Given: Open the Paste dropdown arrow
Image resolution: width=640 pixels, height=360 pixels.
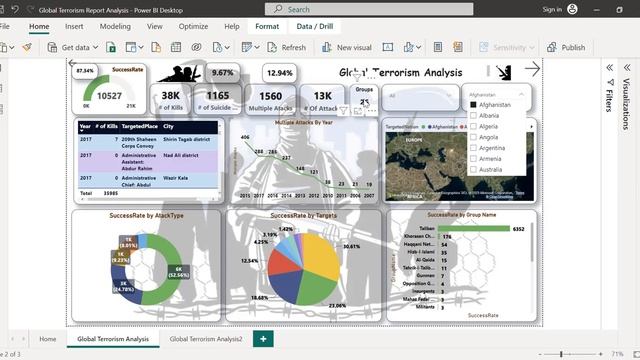Looking at the screenshot, I should point(11,48).
